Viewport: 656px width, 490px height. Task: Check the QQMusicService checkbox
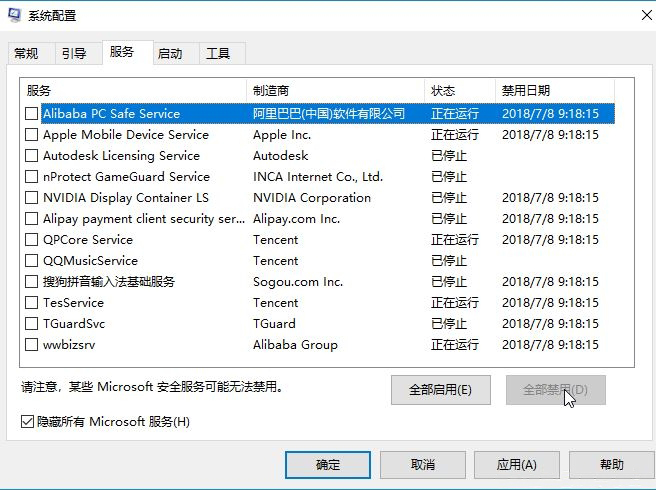pos(31,260)
